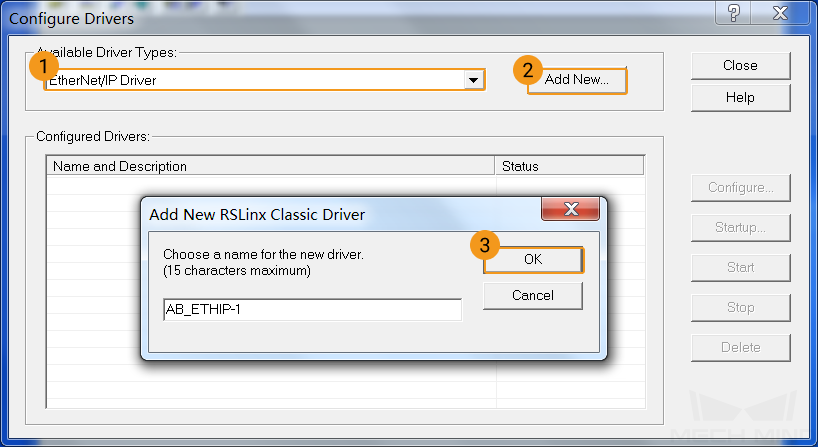818x447 pixels.
Task: Click the Start driver button
Action: click(740, 268)
